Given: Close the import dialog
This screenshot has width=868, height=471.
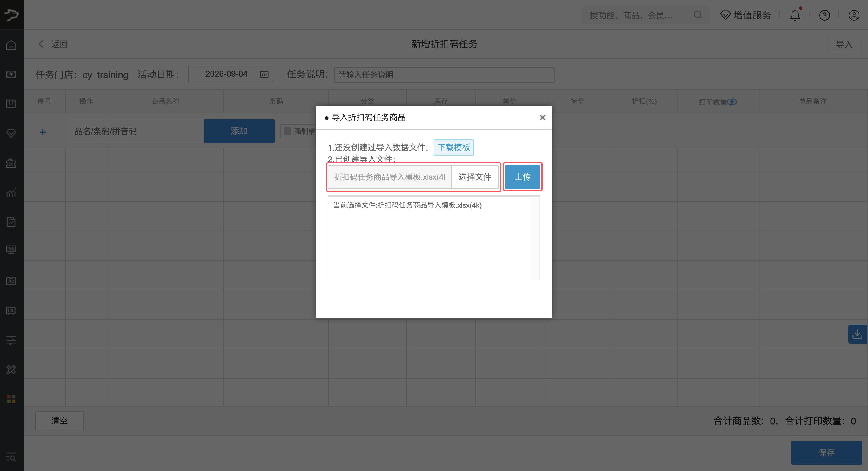Looking at the screenshot, I should coord(542,117).
